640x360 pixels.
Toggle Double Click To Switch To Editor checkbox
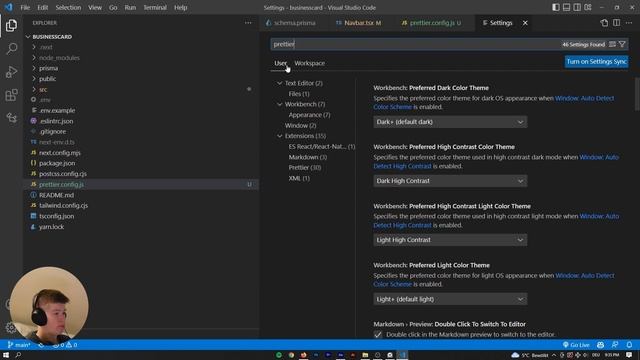pyautogui.click(x=378, y=335)
